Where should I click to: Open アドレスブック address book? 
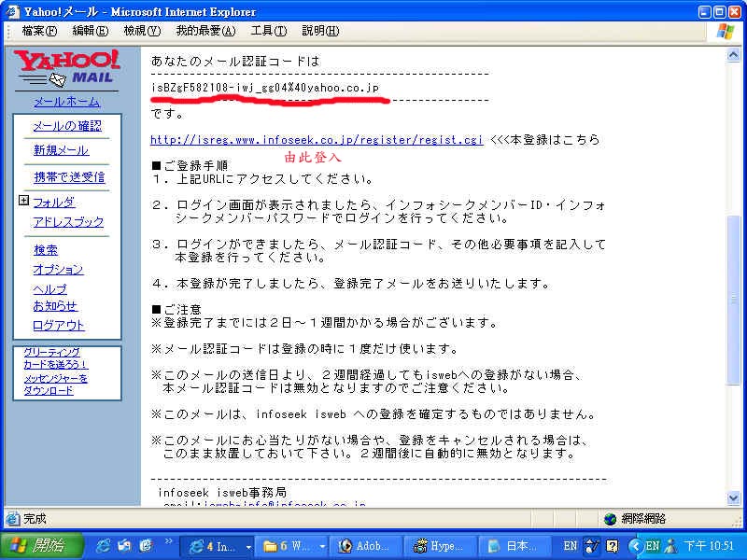[68, 222]
